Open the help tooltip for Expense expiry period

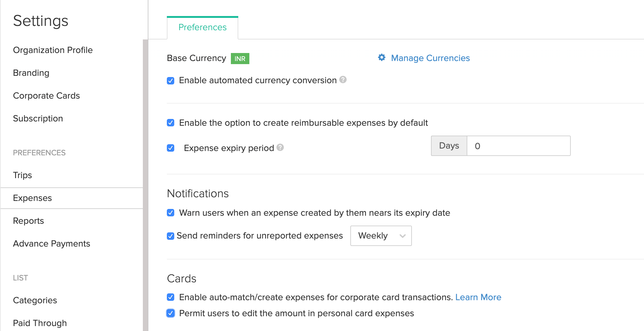coord(280,148)
